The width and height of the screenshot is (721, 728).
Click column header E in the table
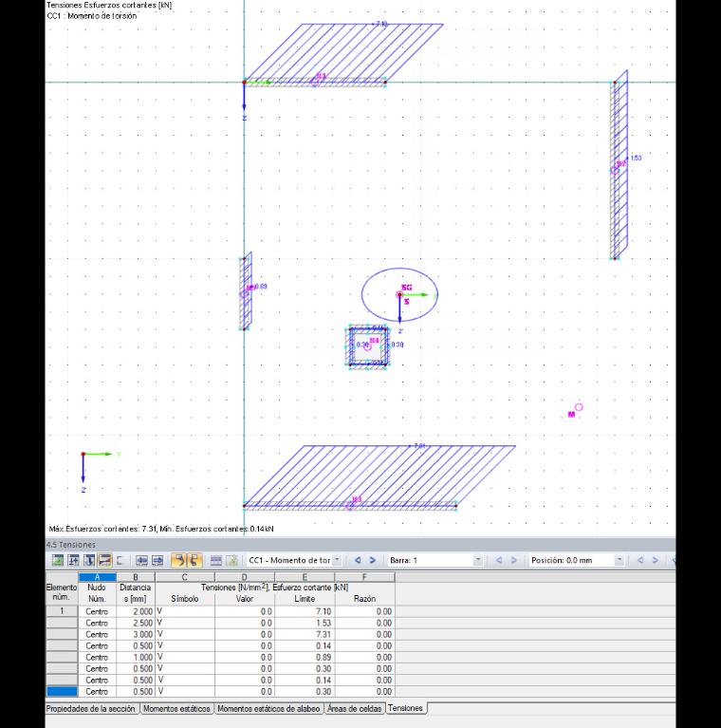click(305, 577)
